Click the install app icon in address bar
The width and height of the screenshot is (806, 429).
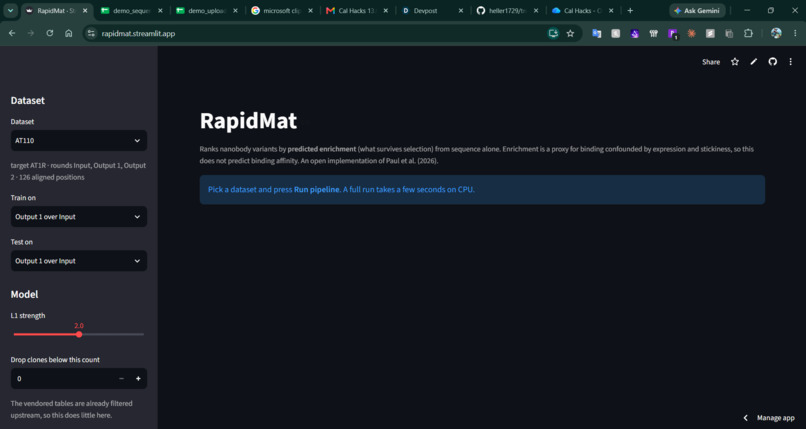[x=553, y=33]
